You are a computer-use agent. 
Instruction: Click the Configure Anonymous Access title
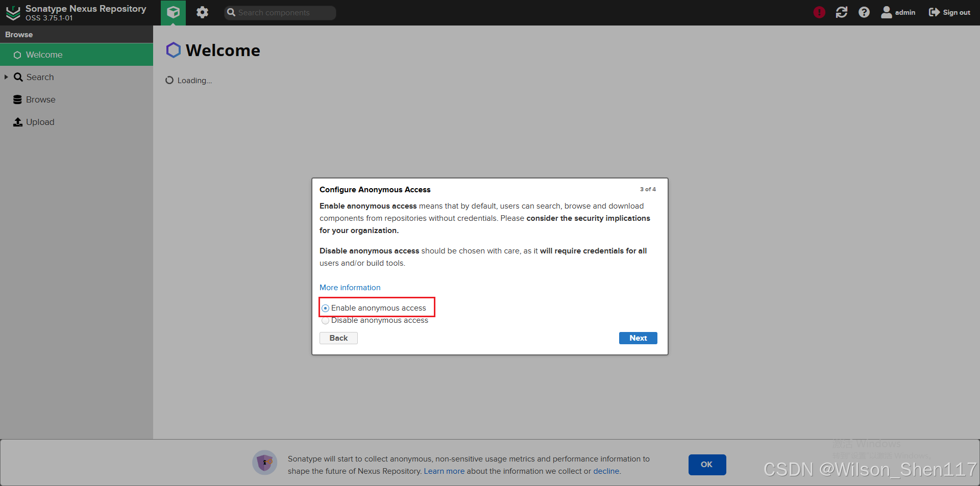click(375, 190)
